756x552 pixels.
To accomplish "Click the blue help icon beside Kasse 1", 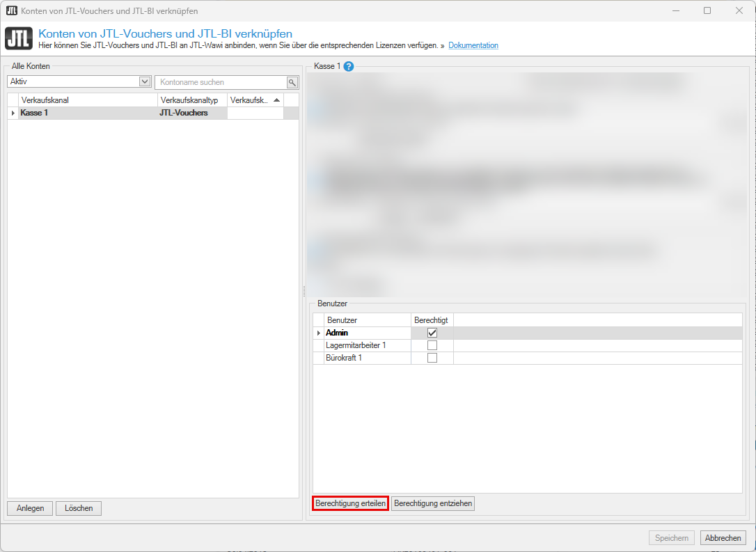I will coord(349,67).
